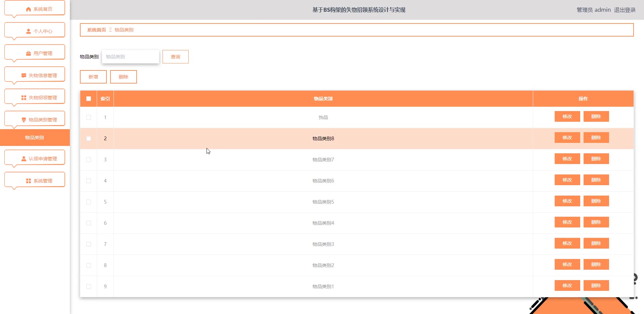Click 修改 for row 物品类别2
The height and width of the screenshot is (314, 644).
point(567,264)
